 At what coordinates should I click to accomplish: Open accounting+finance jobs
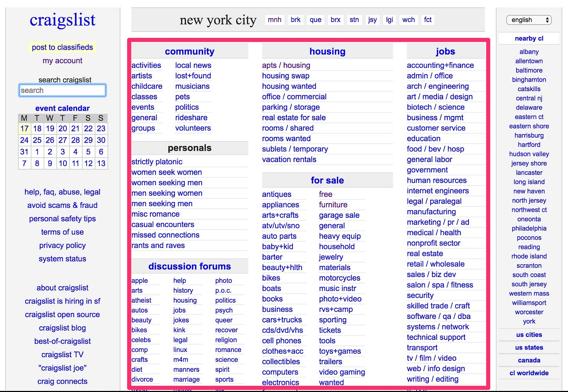(440, 65)
